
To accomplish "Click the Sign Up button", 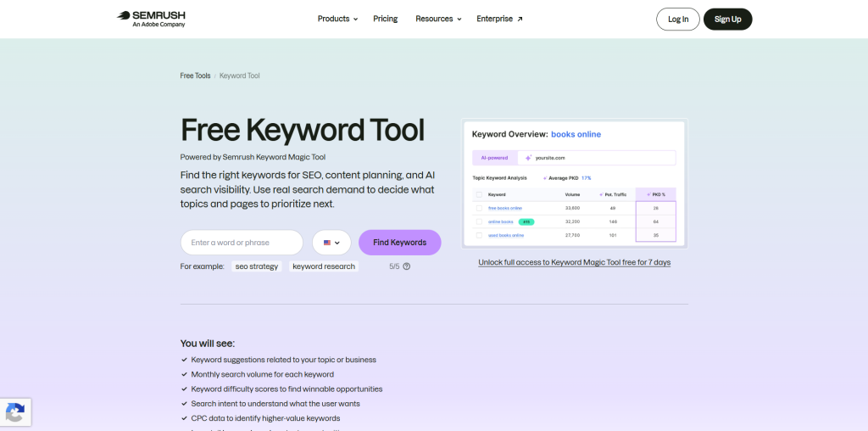I will click(x=728, y=20).
